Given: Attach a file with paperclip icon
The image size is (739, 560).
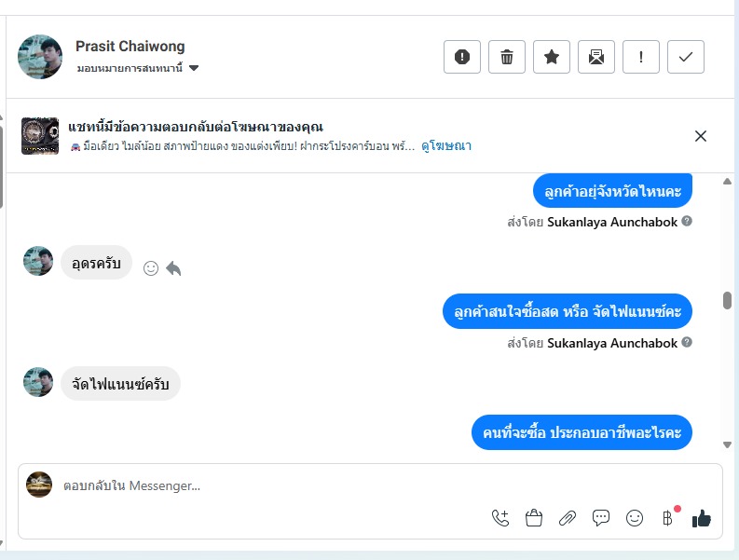Looking at the screenshot, I should tap(568, 519).
